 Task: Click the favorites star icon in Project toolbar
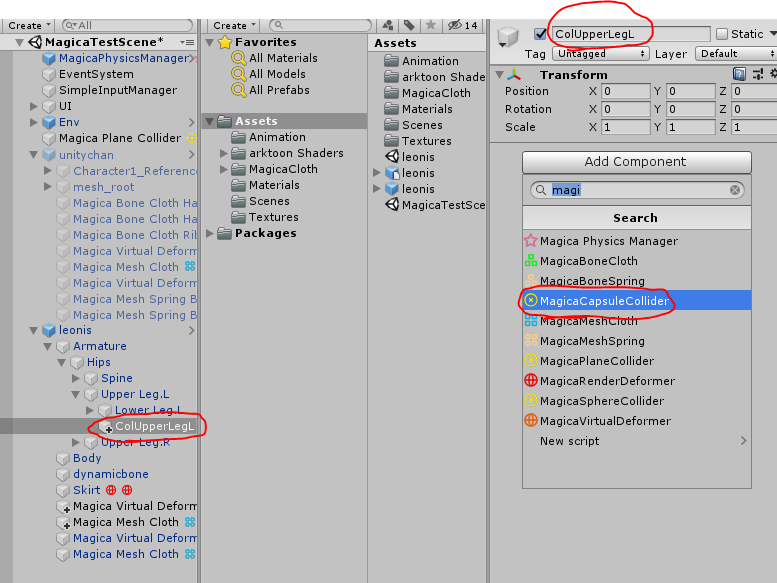(431, 25)
